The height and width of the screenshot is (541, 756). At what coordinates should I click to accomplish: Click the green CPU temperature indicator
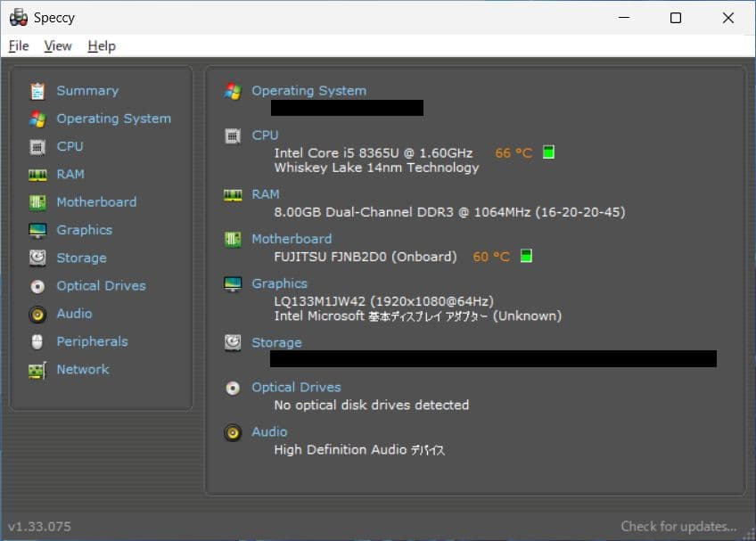pyautogui.click(x=548, y=152)
